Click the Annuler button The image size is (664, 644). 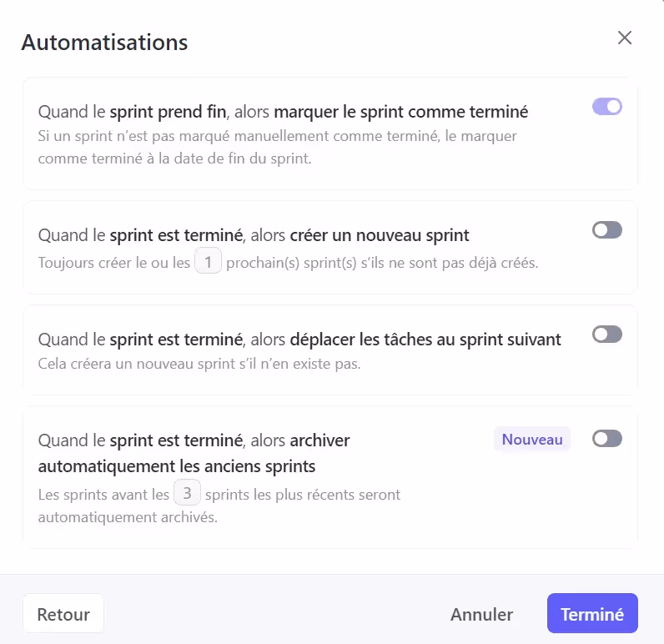[481, 614]
